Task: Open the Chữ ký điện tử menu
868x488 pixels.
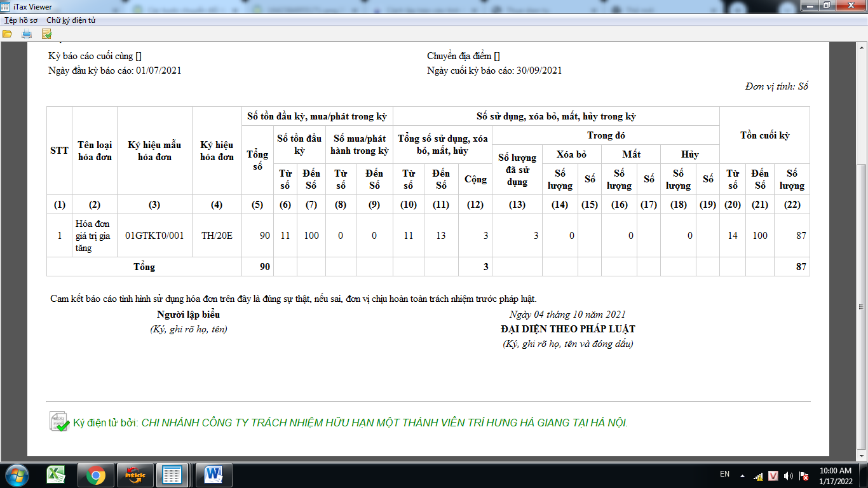Action: pyautogui.click(x=71, y=20)
